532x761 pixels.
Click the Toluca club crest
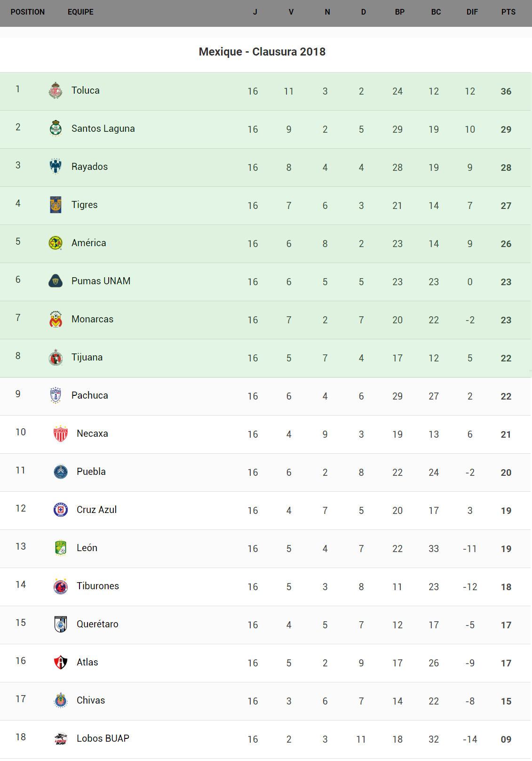56,90
